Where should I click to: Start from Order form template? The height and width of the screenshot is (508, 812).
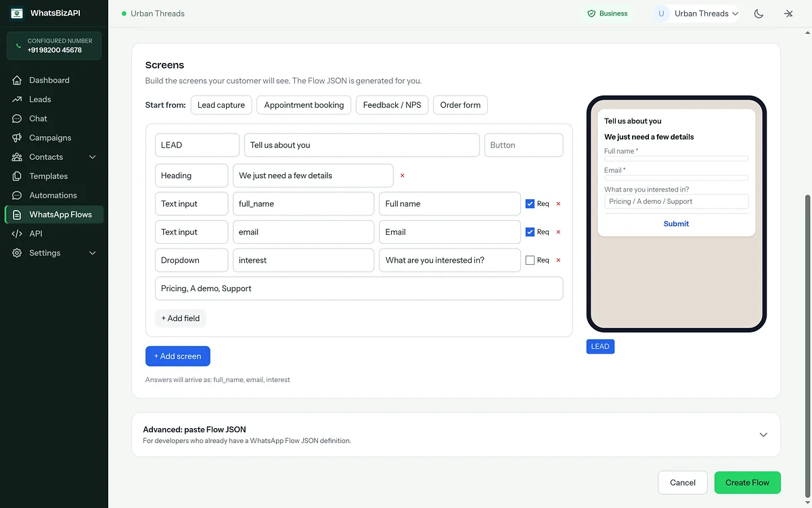click(460, 105)
